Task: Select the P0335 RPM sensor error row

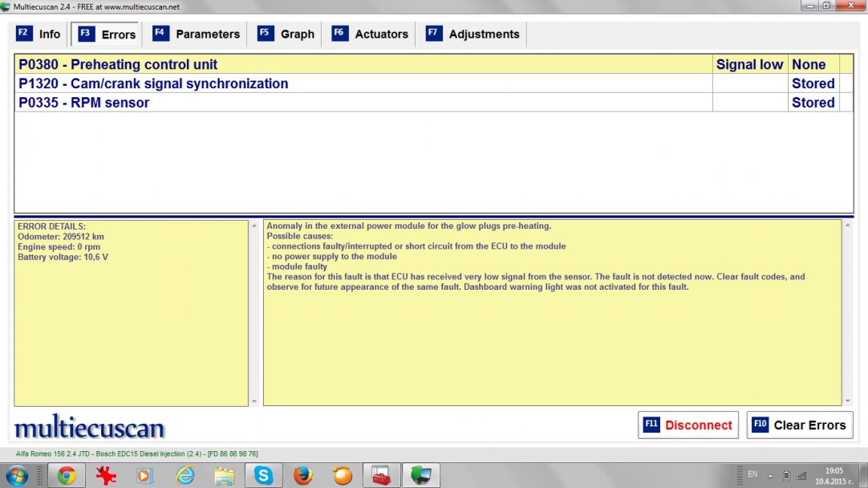Action: 361,103
